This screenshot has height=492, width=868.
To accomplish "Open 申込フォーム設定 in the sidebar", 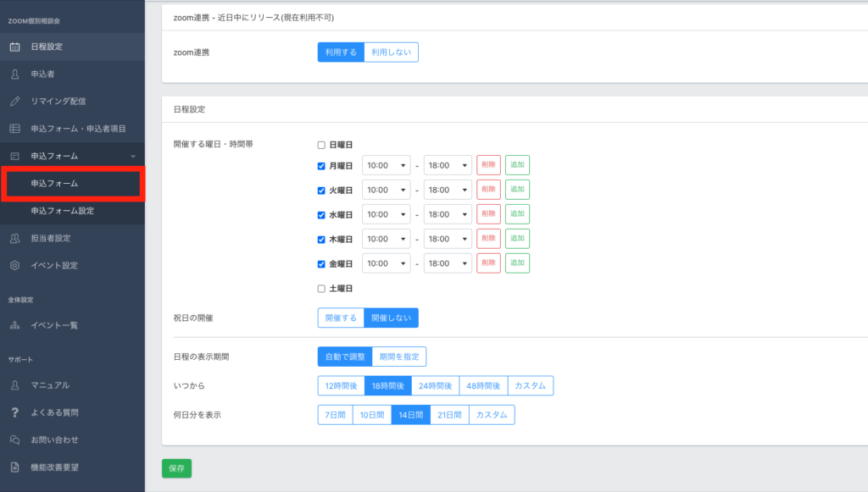I will (x=62, y=211).
